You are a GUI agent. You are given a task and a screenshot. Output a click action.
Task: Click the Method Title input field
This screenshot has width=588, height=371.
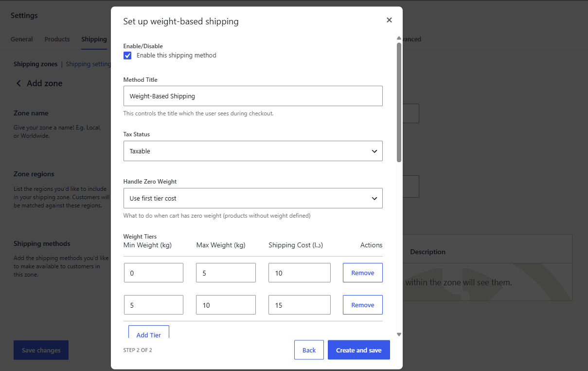(x=253, y=96)
